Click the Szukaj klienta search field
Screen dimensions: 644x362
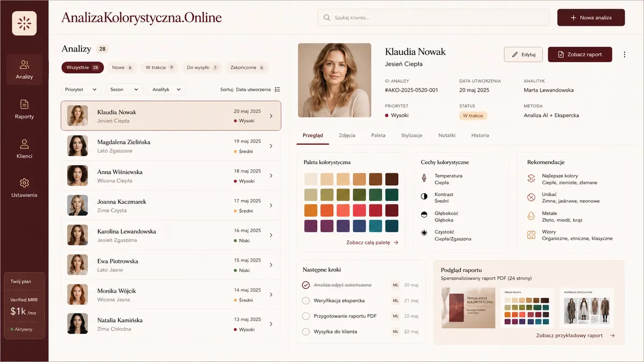[x=434, y=18]
